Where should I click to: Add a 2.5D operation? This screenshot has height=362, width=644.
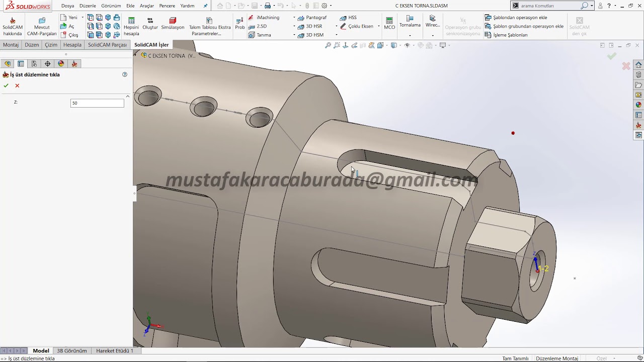coord(258,26)
